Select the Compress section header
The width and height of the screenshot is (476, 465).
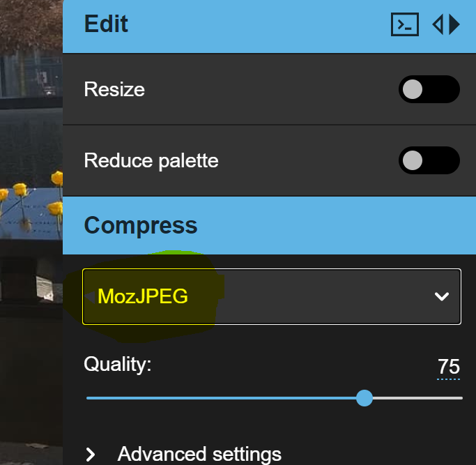(141, 225)
